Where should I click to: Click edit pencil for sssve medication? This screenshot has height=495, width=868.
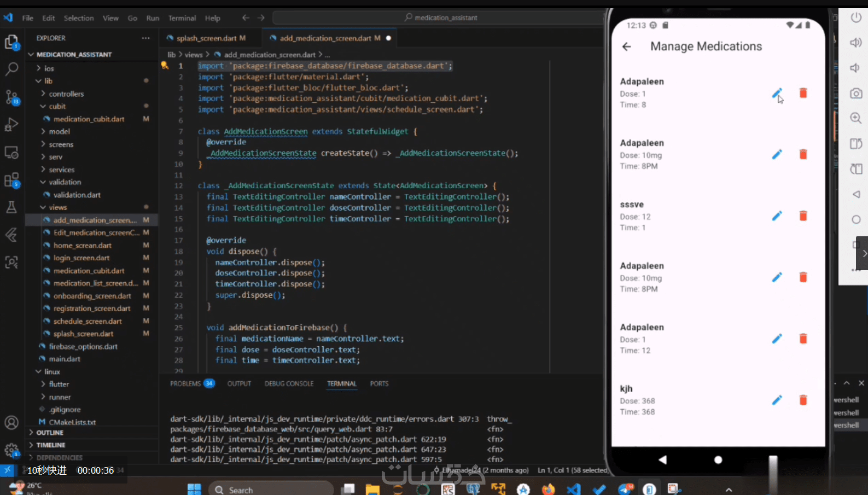[x=777, y=216]
